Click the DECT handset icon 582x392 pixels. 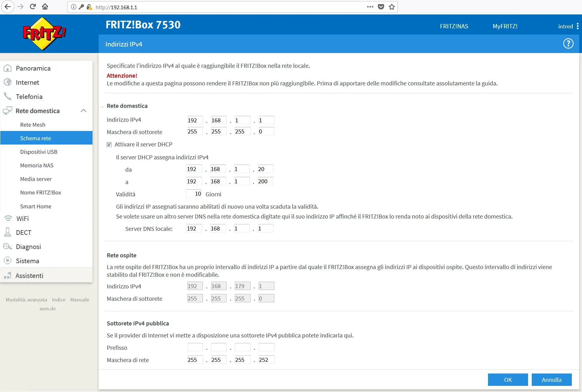coord(8,232)
